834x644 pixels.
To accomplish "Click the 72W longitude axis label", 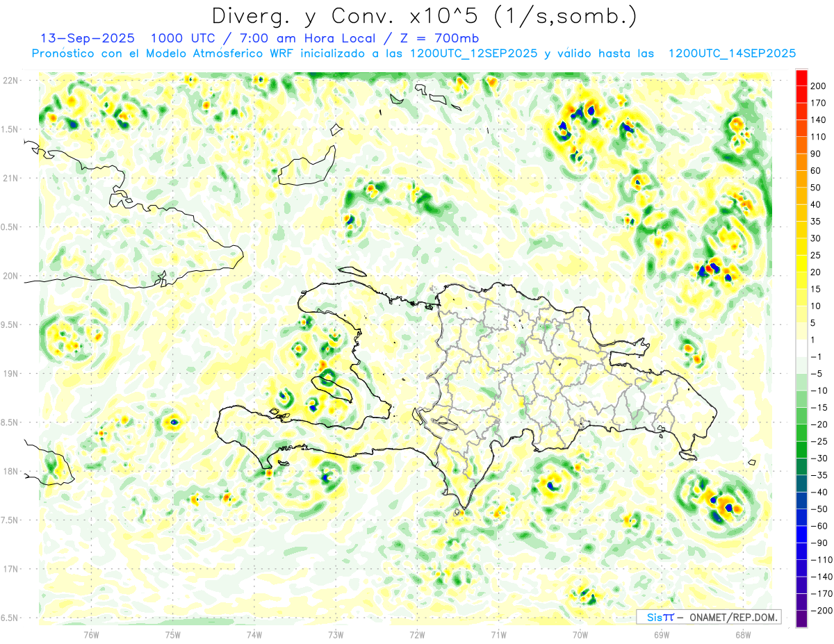I will coord(417,634).
